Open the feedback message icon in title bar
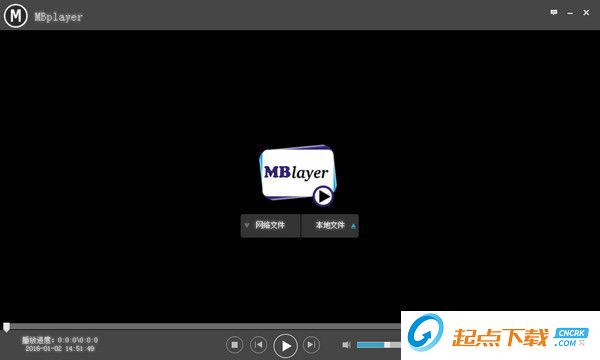Image resolution: width=600 pixels, height=360 pixels. pos(554,13)
